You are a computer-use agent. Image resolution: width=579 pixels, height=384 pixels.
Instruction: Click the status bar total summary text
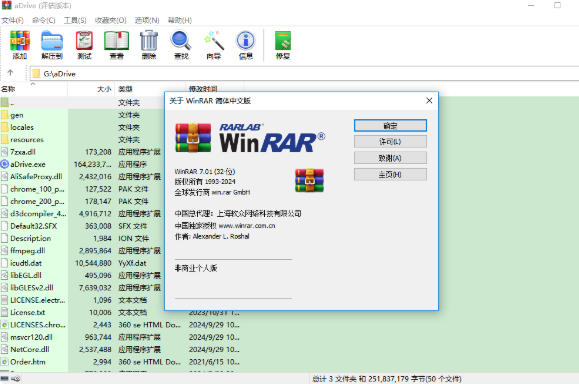point(387,379)
